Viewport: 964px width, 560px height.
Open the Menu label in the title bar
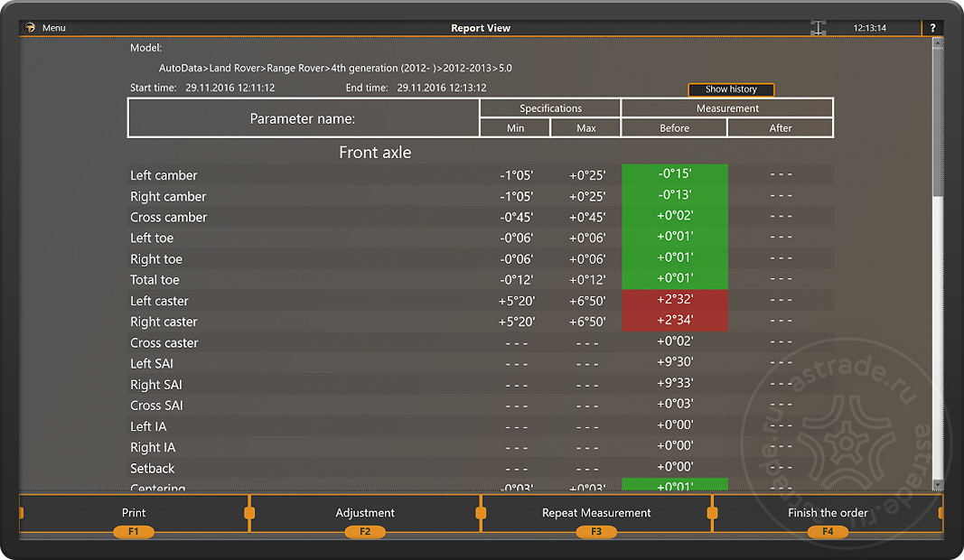(x=54, y=28)
